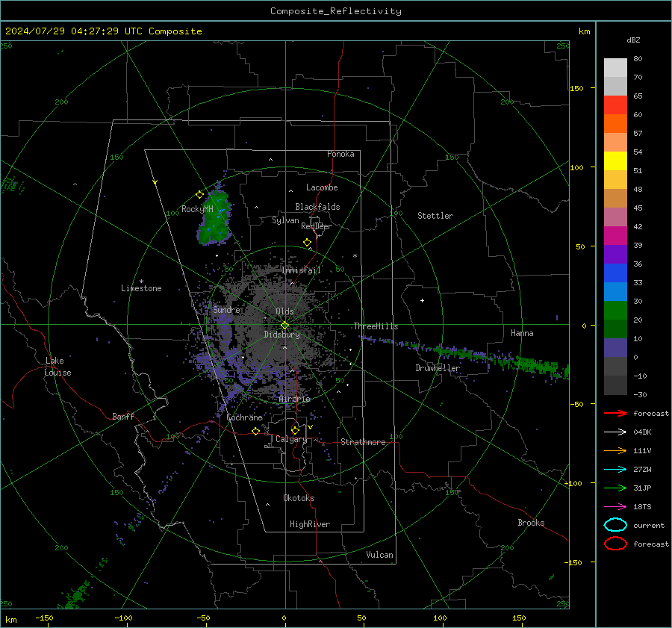Click the ThreeHills label
Viewport: 672px width, 628px height.
[x=376, y=326]
